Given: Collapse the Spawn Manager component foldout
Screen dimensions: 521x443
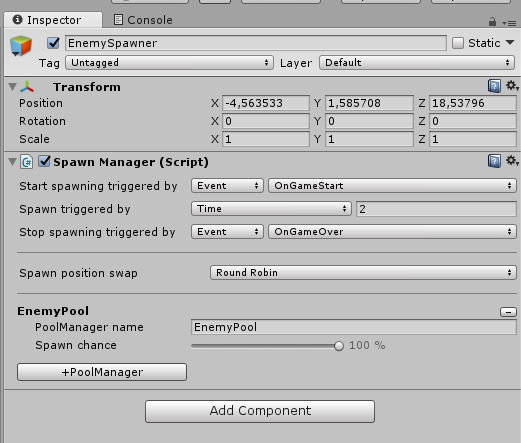Looking at the screenshot, I should pyautogui.click(x=12, y=162).
